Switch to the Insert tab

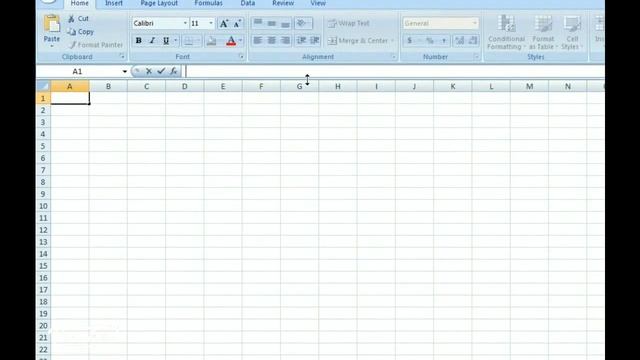click(114, 3)
